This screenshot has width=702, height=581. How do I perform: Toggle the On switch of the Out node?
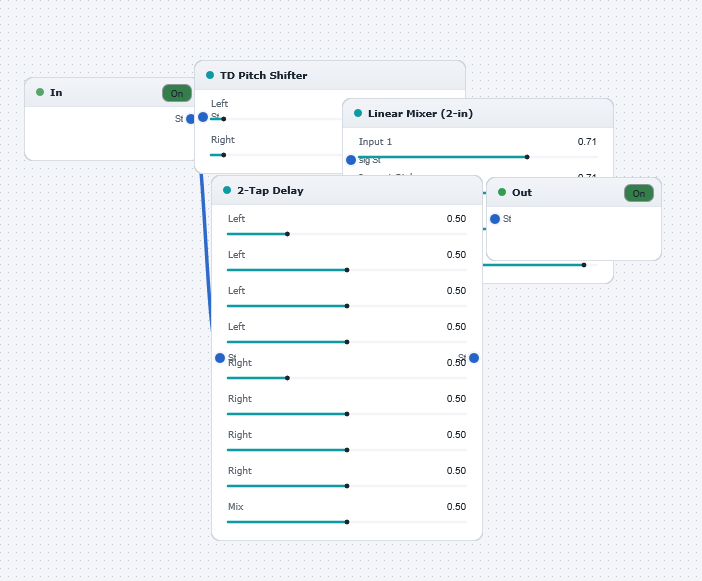pos(639,193)
